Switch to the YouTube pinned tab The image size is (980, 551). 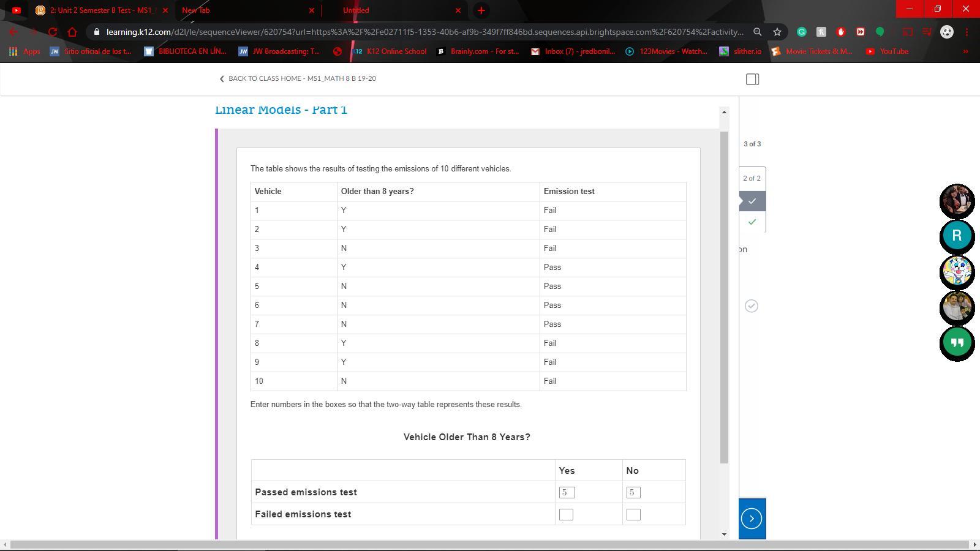[x=17, y=10]
